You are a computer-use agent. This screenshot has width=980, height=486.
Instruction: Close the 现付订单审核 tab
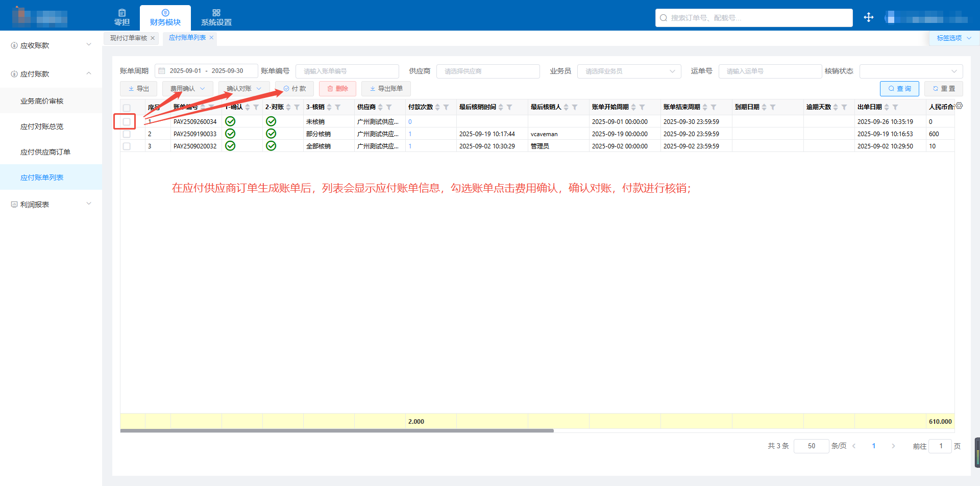(x=153, y=38)
